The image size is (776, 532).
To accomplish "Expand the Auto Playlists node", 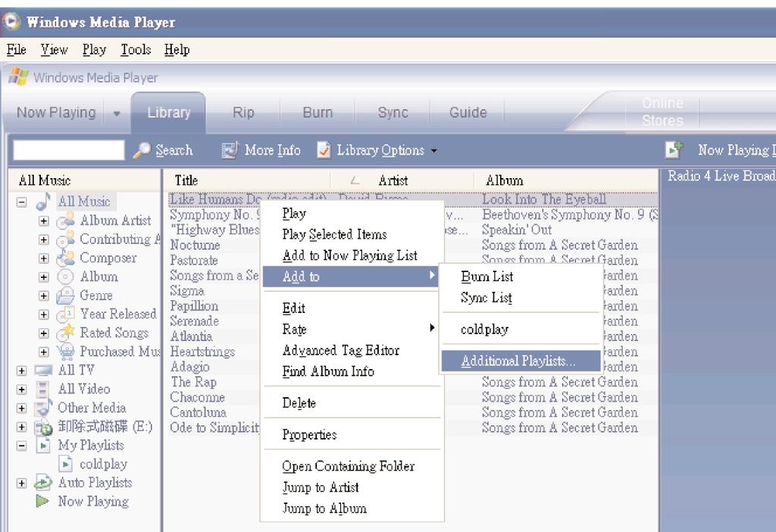I will point(21,483).
